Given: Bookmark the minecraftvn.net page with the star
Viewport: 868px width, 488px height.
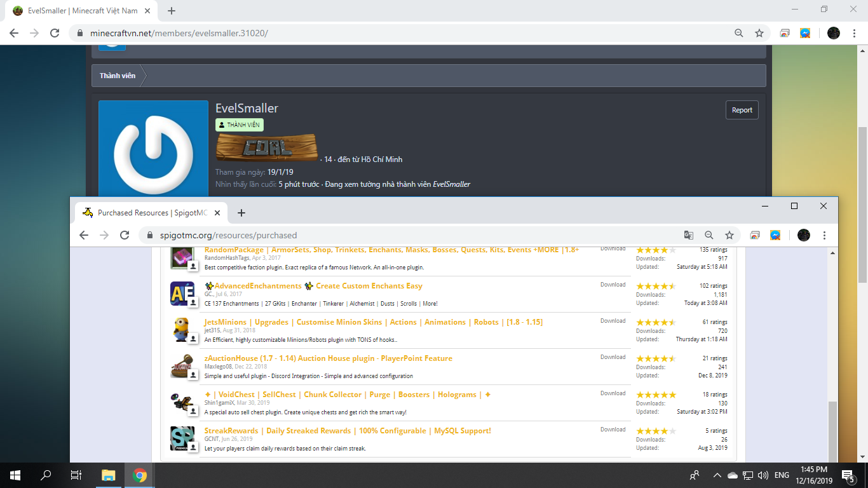Looking at the screenshot, I should [x=759, y=33].
